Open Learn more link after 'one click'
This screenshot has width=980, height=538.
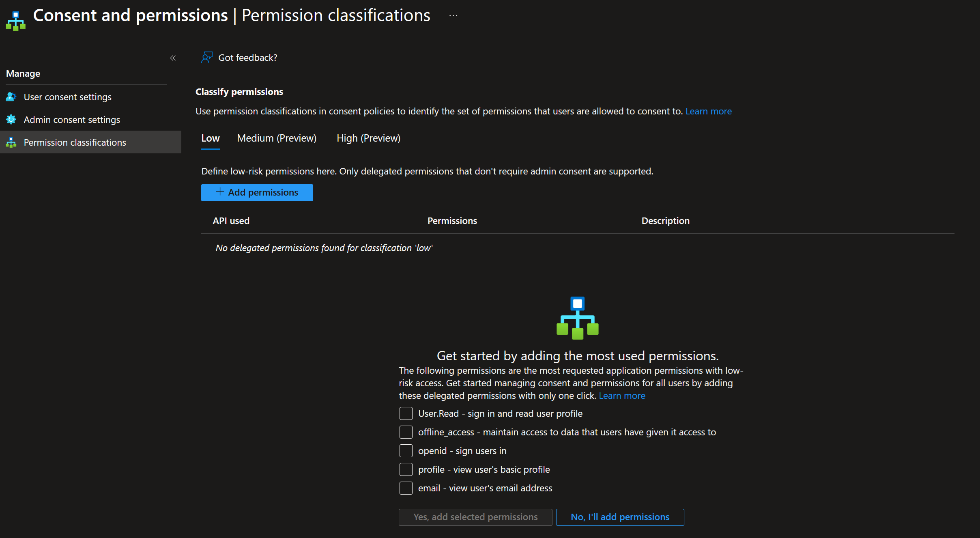[622, 396]
